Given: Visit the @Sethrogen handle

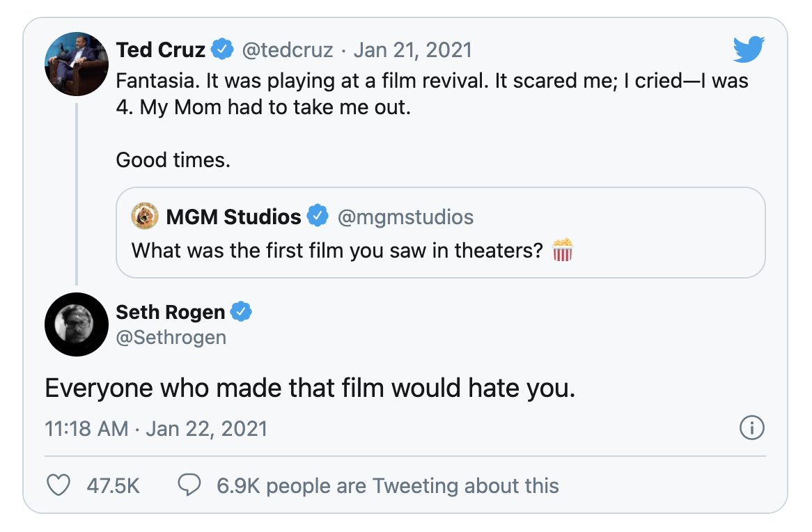Looking at the screenshot, I should 171,338.
